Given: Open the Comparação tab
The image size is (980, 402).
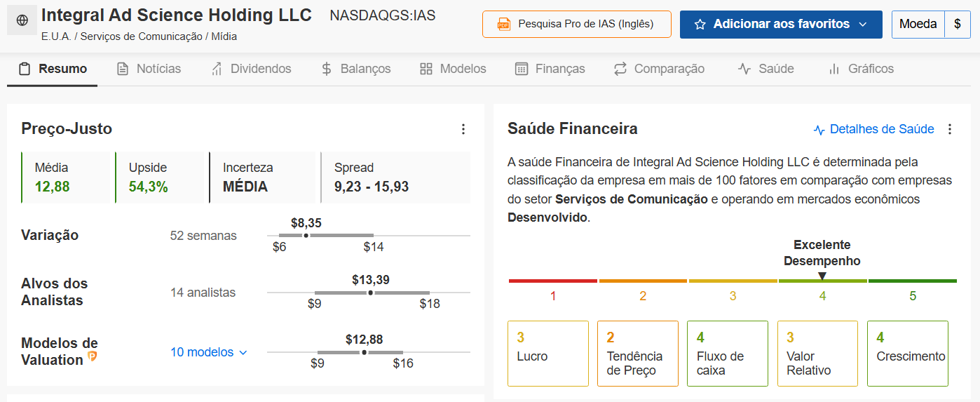Looking at the screenshot, I should [x=659, y=69].
